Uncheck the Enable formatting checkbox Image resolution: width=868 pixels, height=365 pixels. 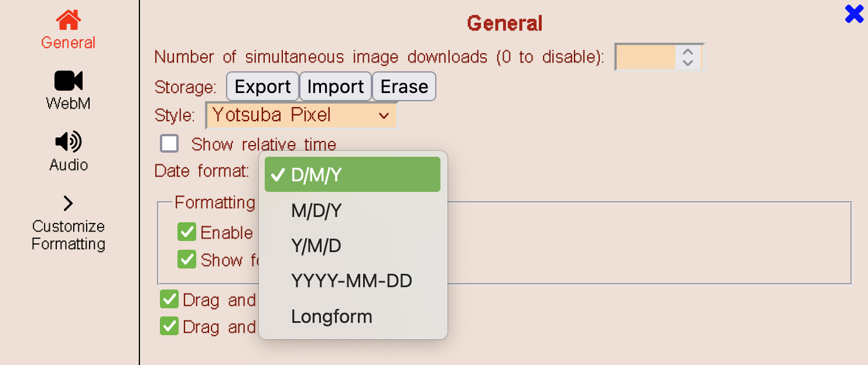click(x=187, y=232)
